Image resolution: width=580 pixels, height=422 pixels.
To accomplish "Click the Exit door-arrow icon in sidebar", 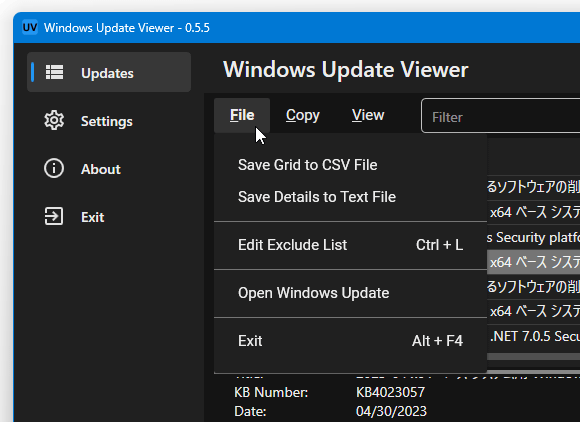I will tap(54, 216).
